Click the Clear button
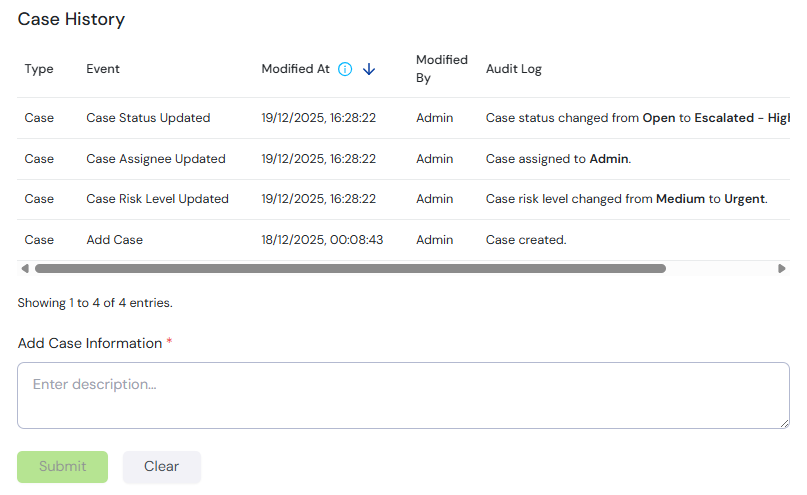 162,467
